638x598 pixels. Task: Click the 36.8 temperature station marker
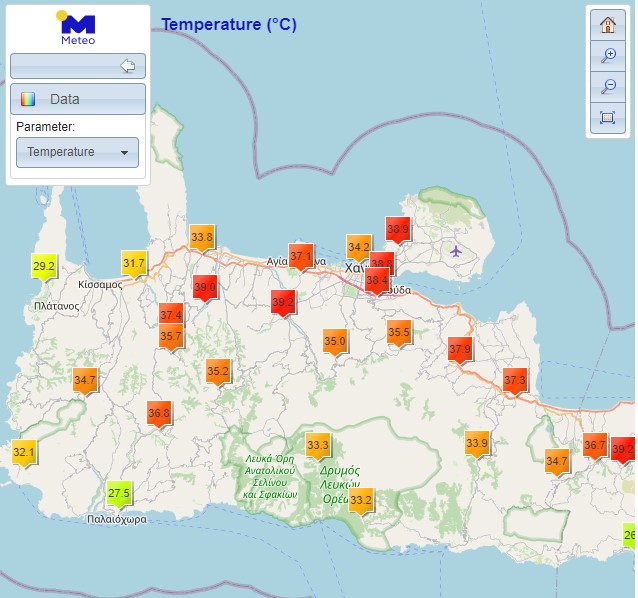point(159,413)
